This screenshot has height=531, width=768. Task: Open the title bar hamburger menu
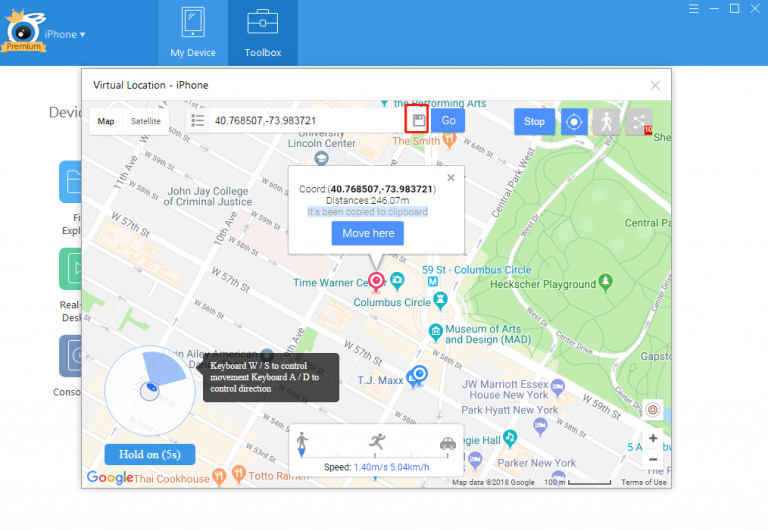point(692,9)
